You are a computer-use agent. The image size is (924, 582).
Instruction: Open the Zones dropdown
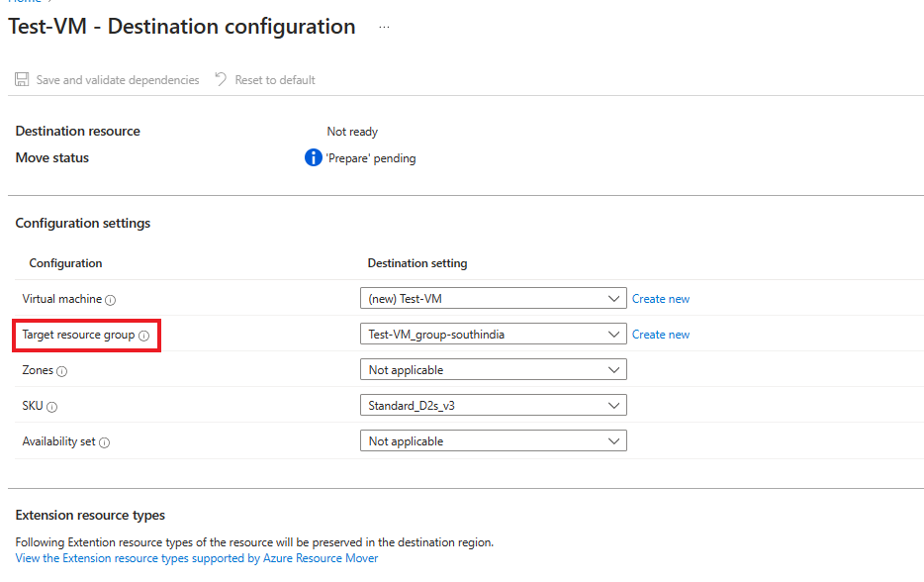pos(493,370)
